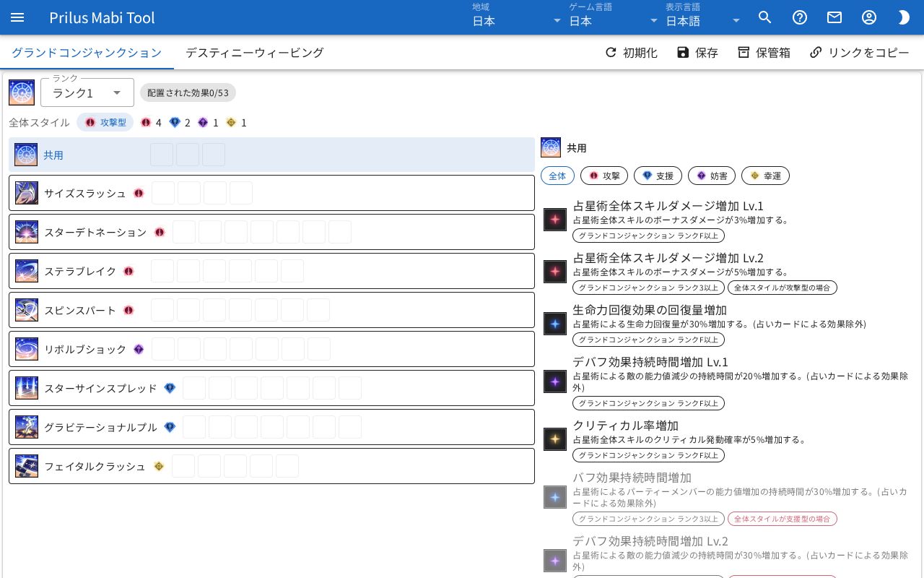Click the ステラブレイク skill icon
The width and height of the screenshot is (924, 578).
(x=27, y=271)
